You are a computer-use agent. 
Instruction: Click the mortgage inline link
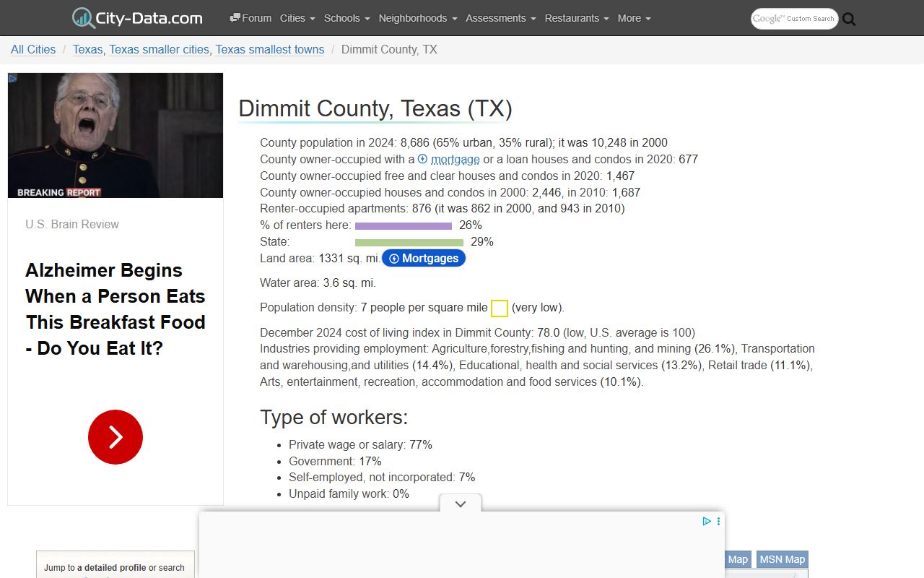tap(455, 159)
